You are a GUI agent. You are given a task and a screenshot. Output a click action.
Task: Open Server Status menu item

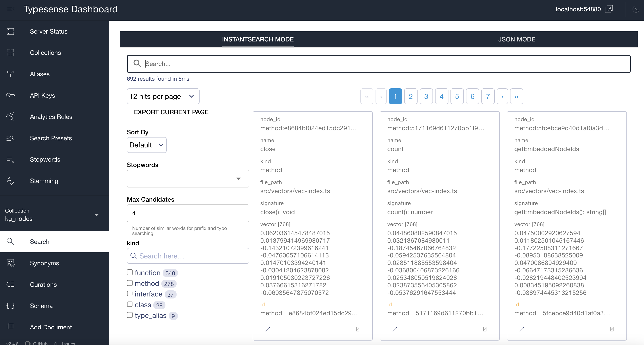coord(55,31)
